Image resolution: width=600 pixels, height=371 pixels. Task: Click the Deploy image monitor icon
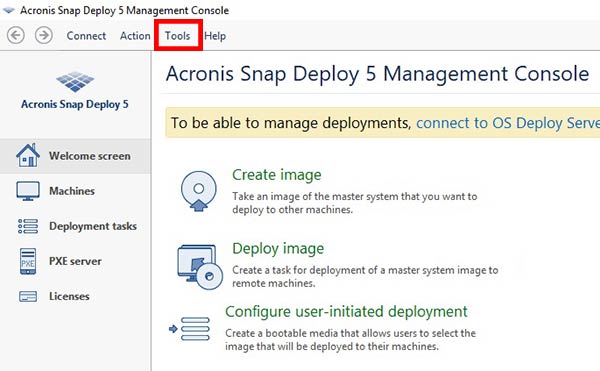point(200,267)
